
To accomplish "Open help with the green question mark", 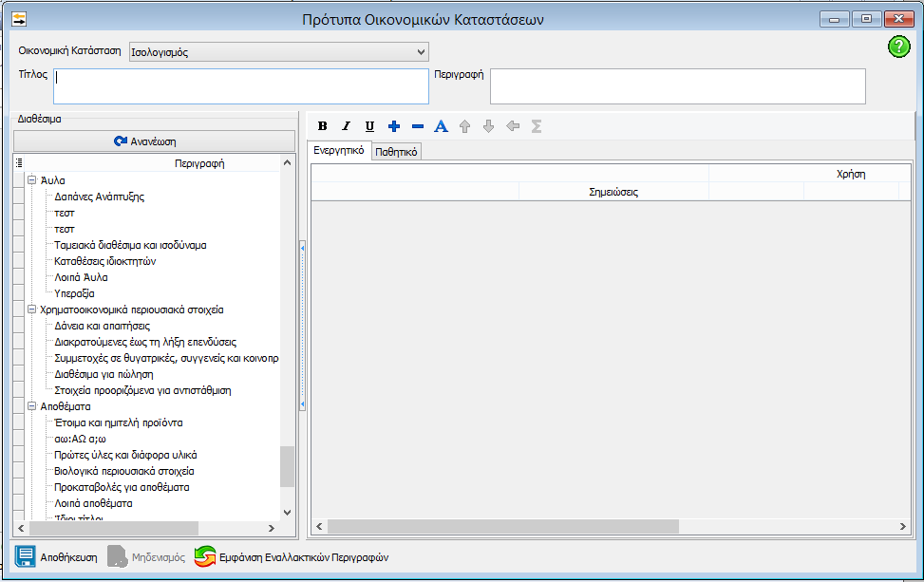I will click(899, 47).
